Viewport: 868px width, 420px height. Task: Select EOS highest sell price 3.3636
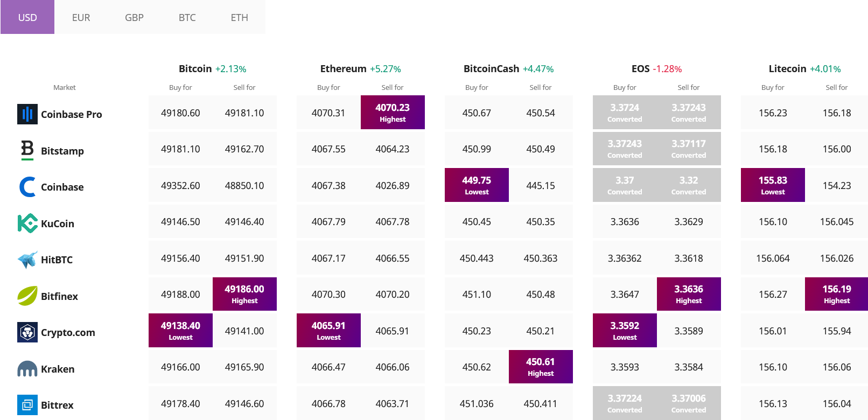(x=689, y=294)
